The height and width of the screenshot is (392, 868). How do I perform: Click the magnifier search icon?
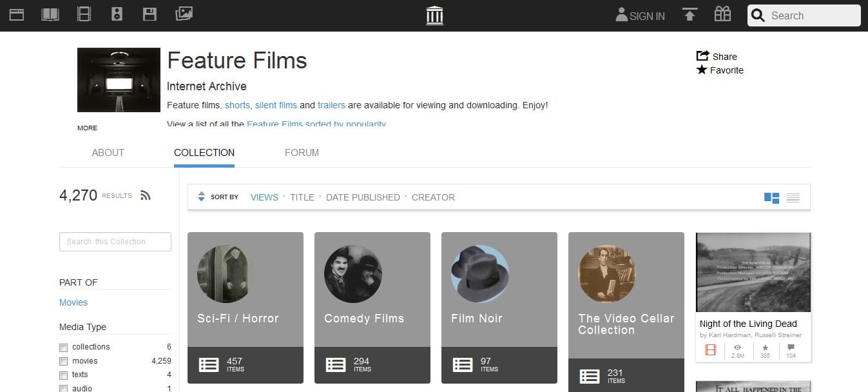pos(758,15)
